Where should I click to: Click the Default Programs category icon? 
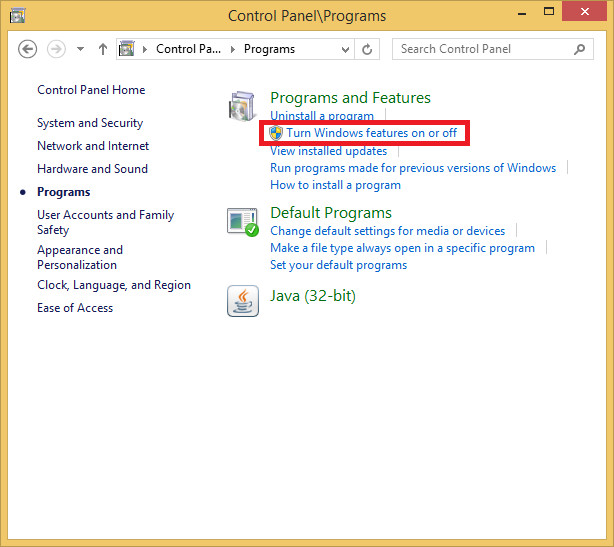click(243, 222)
